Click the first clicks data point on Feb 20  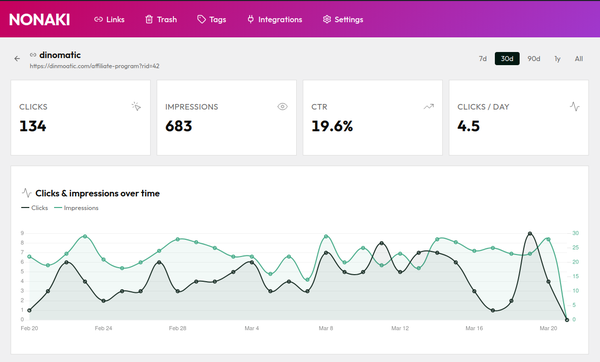click(x=29, y=310)
